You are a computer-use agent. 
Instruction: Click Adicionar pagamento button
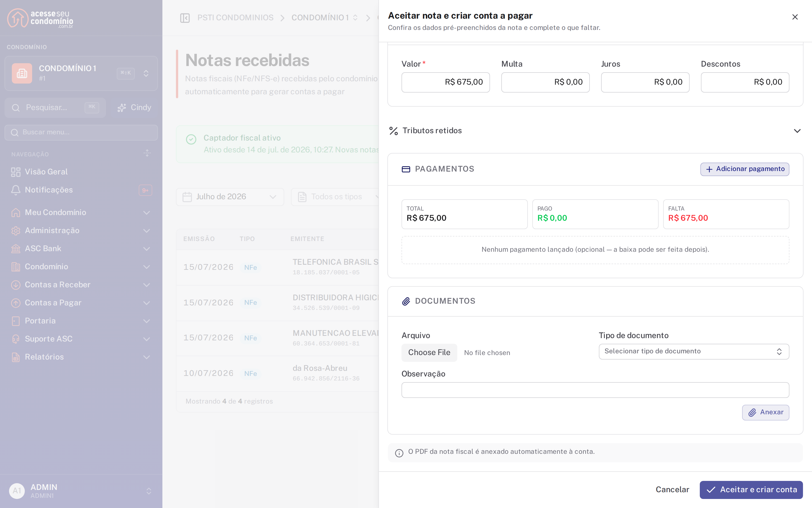[x=745, y=169]
